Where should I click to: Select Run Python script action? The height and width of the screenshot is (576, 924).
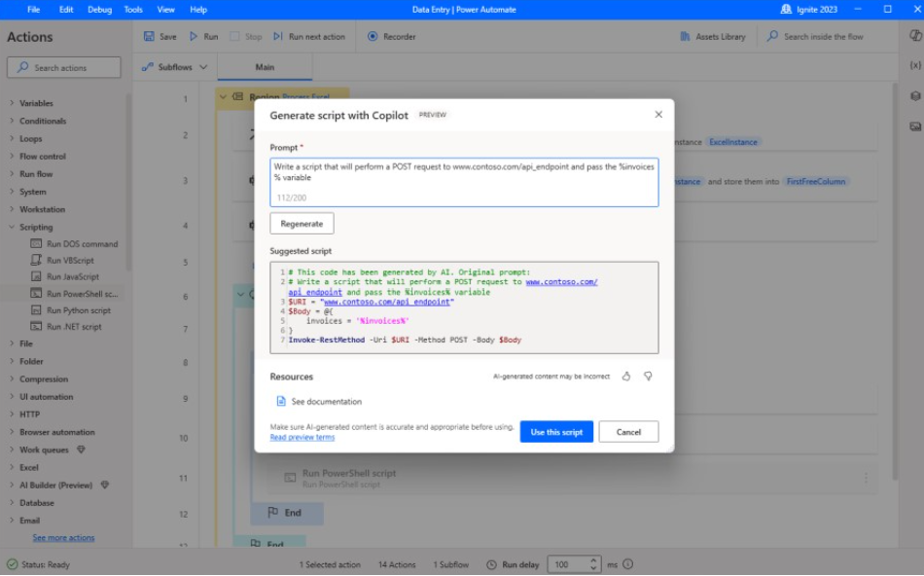[x=79, y=310]
